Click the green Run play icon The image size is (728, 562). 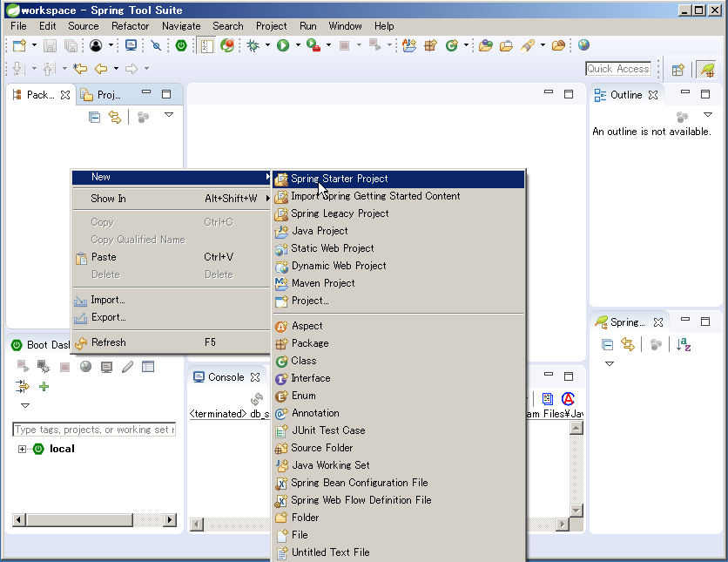coord(283,45)
